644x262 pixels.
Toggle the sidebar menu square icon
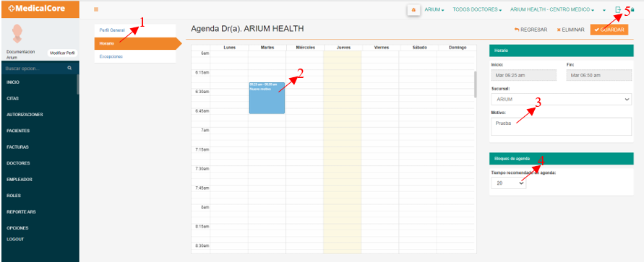pyautogui.click(x=96, y=9)
